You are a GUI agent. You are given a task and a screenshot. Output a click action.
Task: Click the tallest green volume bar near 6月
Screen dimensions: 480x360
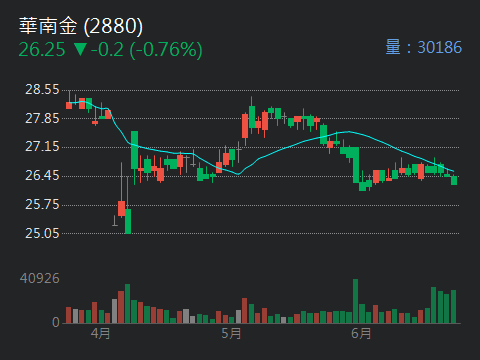coord(355,301)
